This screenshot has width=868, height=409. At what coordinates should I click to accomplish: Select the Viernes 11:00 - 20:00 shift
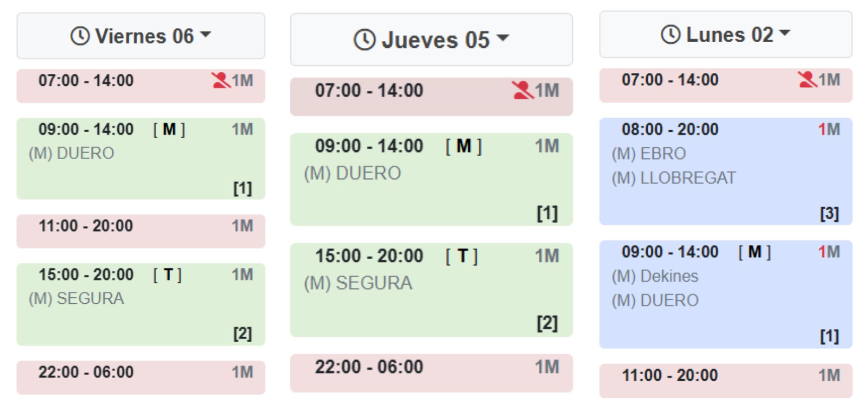(x=141, y=231)
